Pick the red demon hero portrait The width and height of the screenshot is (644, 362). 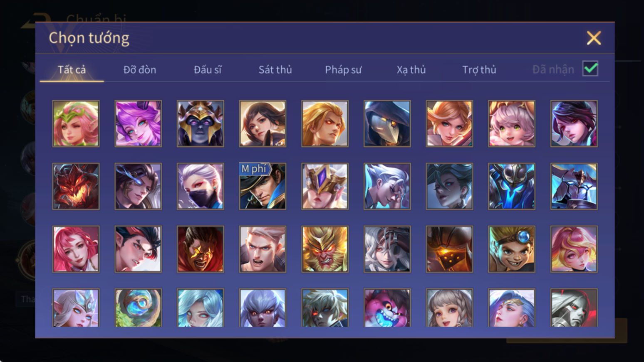click(76, 186)
